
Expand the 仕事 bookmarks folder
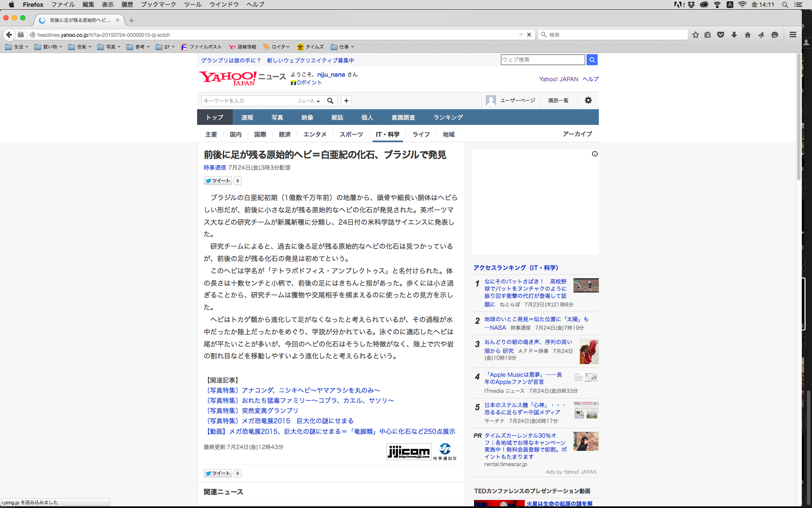342,47
